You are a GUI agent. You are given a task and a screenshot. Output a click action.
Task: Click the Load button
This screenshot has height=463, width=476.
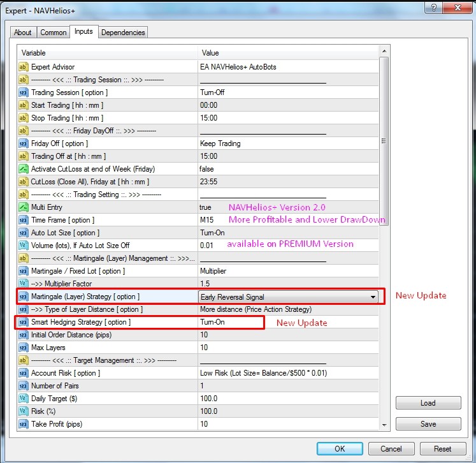click(x=428, y=403)
